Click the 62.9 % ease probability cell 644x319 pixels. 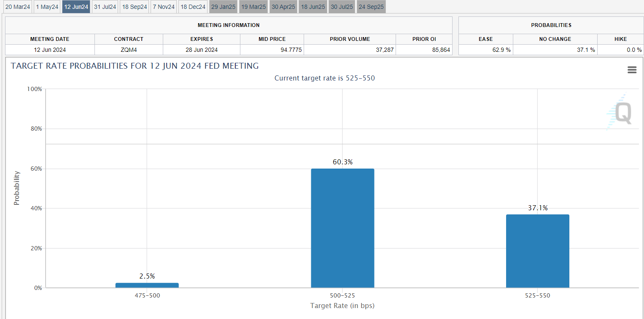pos(486,50)
